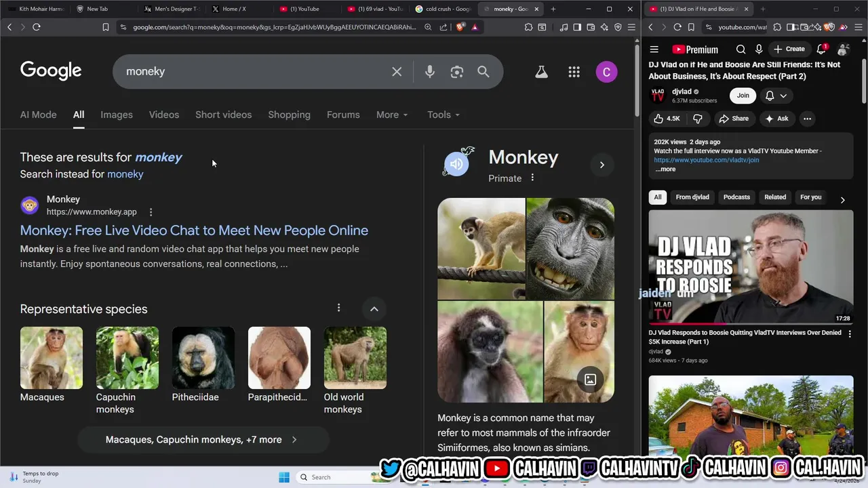This screenshot has height=488, width=868.
Task: Dislike the DJ Vlad video
Action: [697, 119]
